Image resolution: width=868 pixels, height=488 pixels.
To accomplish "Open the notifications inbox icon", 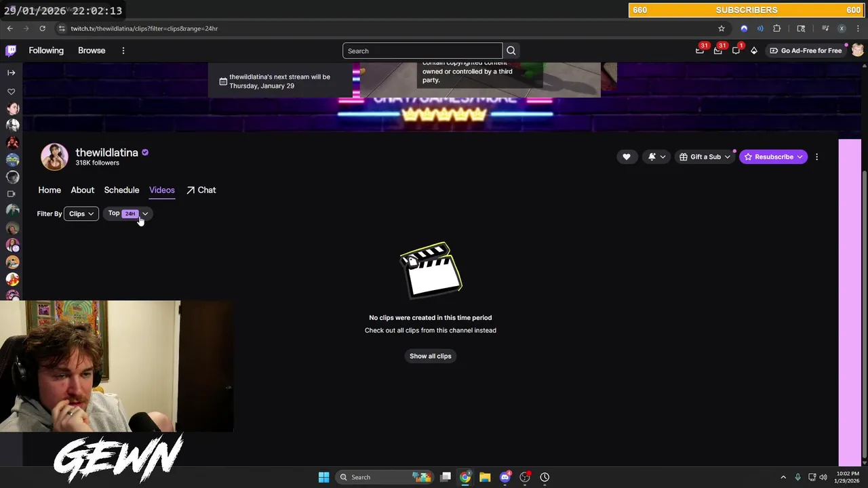I will tap(718, 51).
